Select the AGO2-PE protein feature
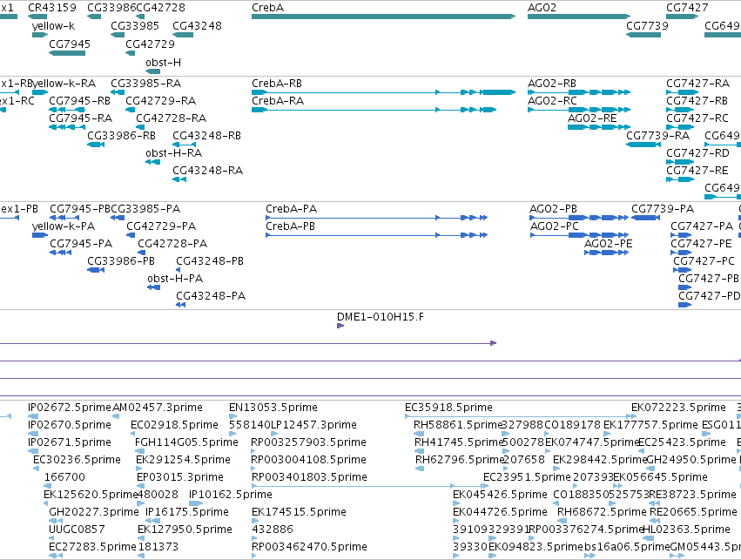 (606, 253)
